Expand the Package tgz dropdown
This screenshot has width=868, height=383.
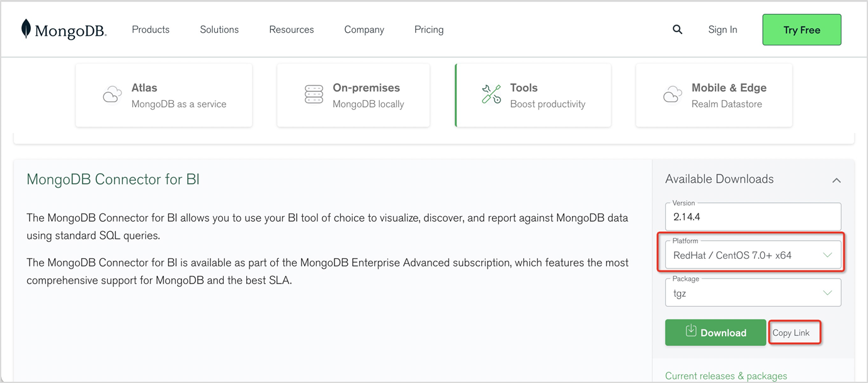tap(753, 294)
